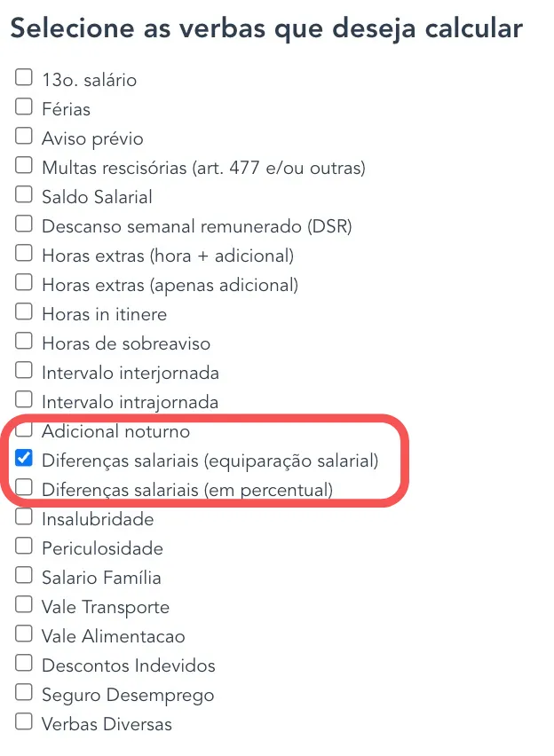The height and width of the screenshot is (756, 554).
Task: Check the 13o. salário checkbox
Action: pos(24,78)
